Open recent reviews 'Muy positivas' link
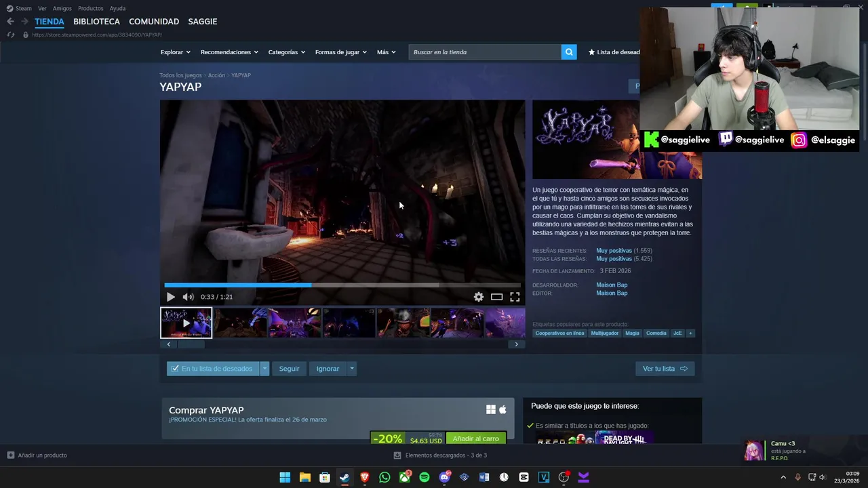Screen dimensions: 868x488 point(614,251)
